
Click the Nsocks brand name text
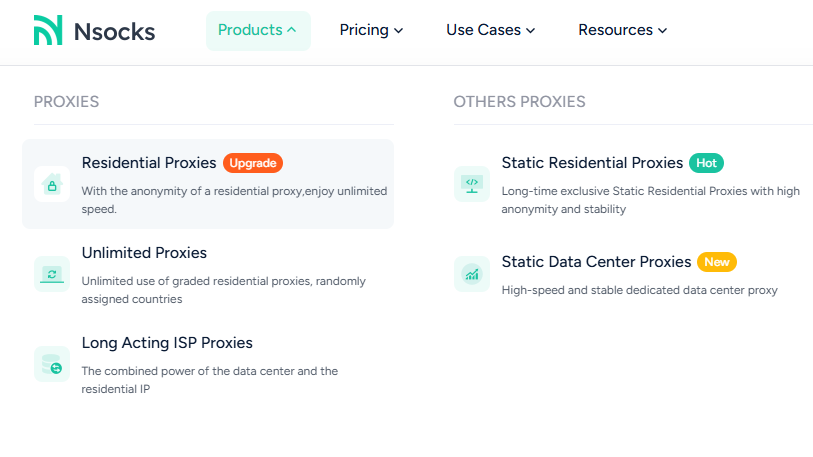(x=114, y=31)
